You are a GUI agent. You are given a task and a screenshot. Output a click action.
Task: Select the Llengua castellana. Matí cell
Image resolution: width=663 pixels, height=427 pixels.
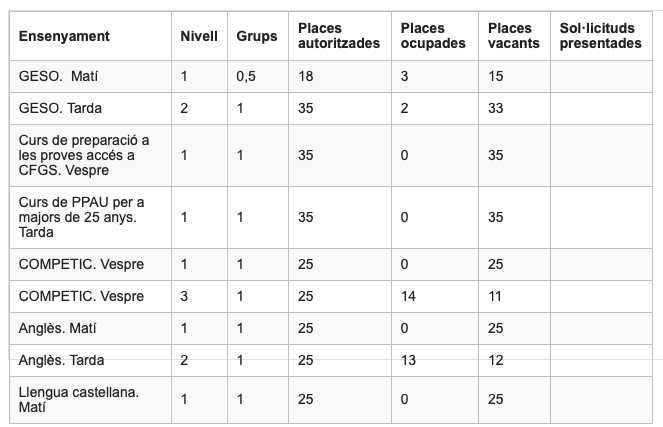(x=78, y=400)
